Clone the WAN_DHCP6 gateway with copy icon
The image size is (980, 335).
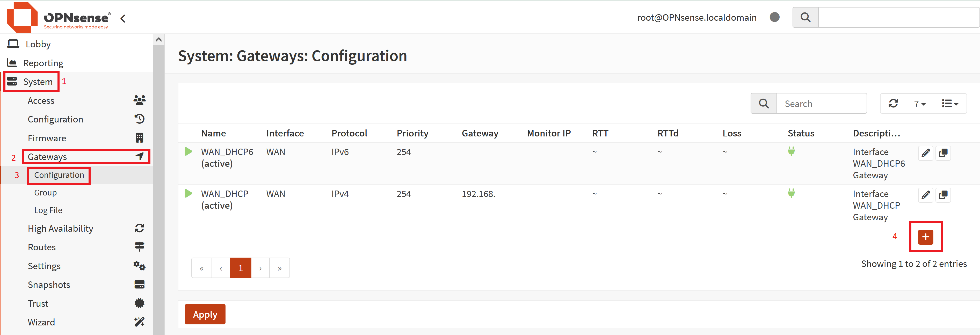(x=943, y=153)
